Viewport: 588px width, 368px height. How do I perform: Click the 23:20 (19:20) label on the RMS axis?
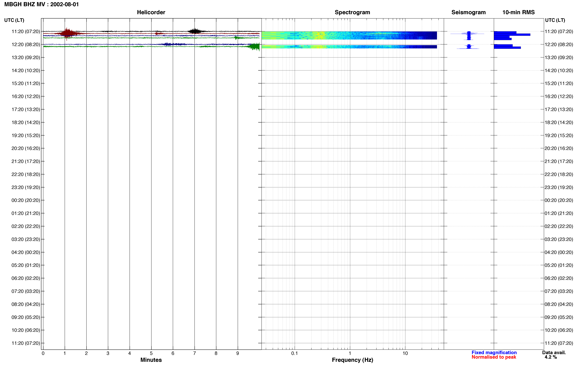pyautogui.click(x=559, y=187)
